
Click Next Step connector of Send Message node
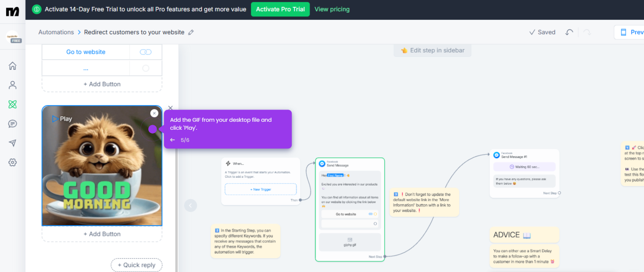tap(385, 256)
